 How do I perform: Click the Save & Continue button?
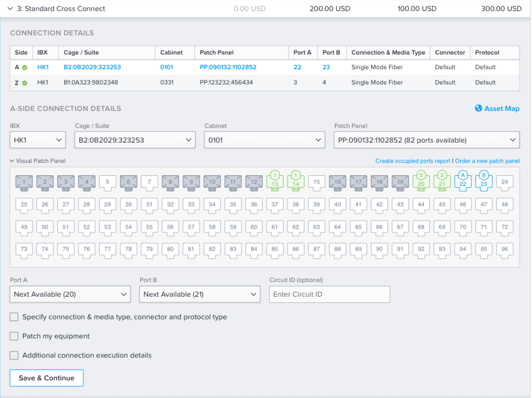[x=46, y=378]
